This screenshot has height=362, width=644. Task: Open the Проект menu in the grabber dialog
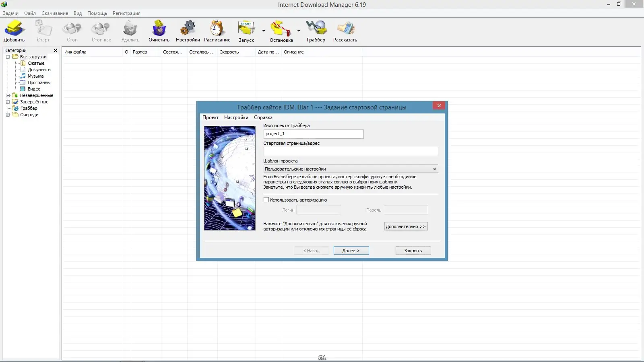tap(211, 117)
